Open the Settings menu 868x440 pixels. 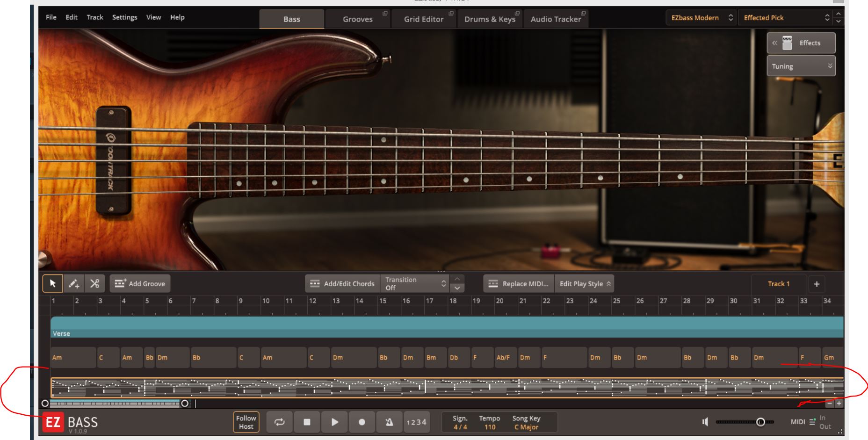click(x=124, y=17)
